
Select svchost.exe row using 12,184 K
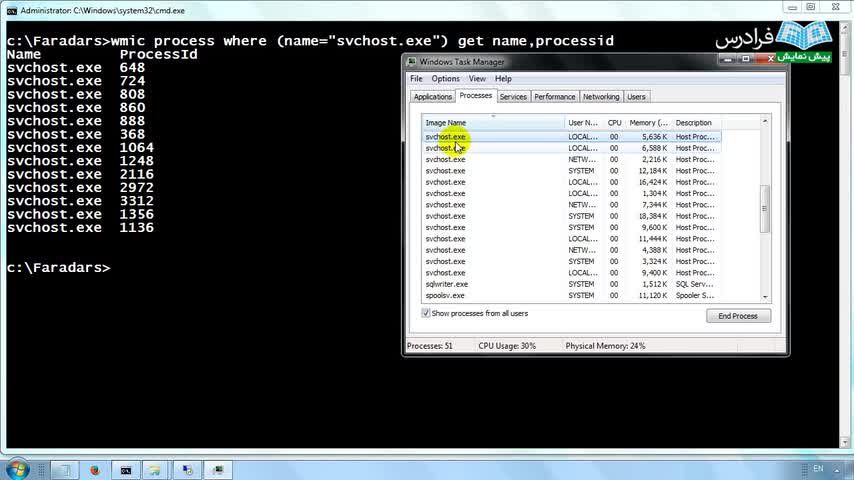[571, 171]
